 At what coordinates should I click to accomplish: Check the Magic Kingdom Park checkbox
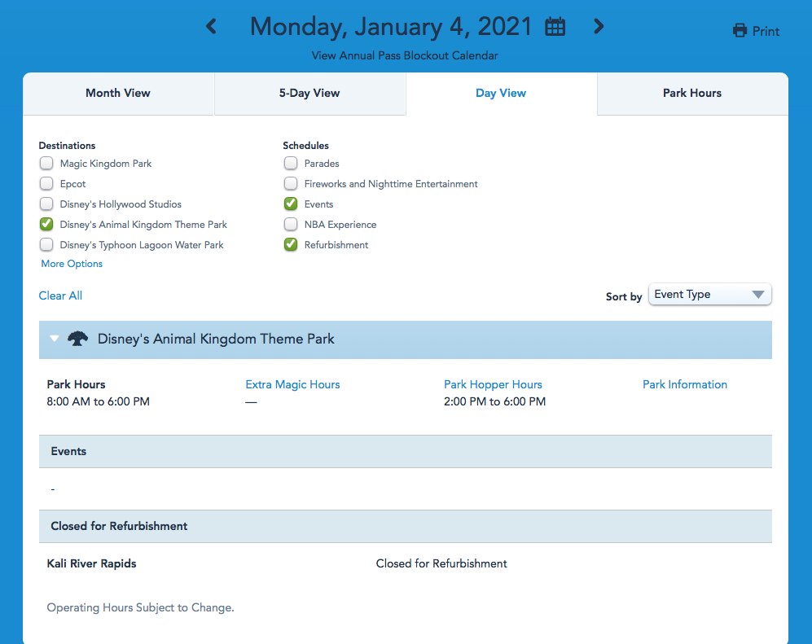pyautogui.click(x=46, y=164)
